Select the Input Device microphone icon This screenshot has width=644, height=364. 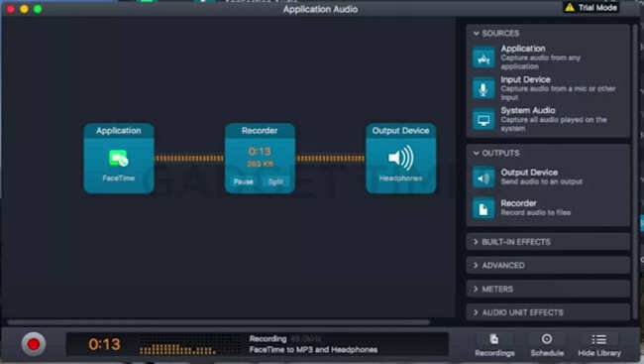(x=483, y=88)
